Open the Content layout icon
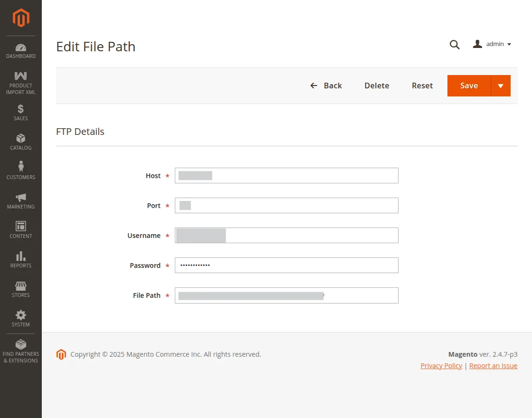The width and height of the screenshot is (532, 418). [x=21, y=226]
